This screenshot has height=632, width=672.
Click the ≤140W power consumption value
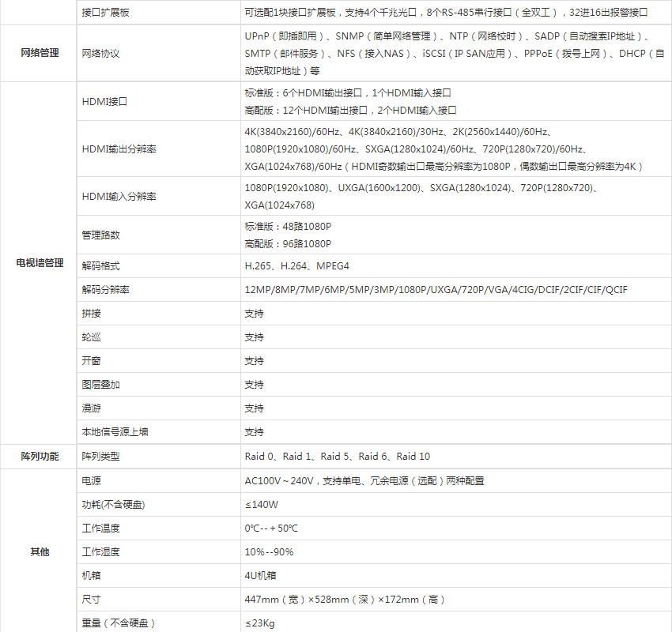coord(262,504)
